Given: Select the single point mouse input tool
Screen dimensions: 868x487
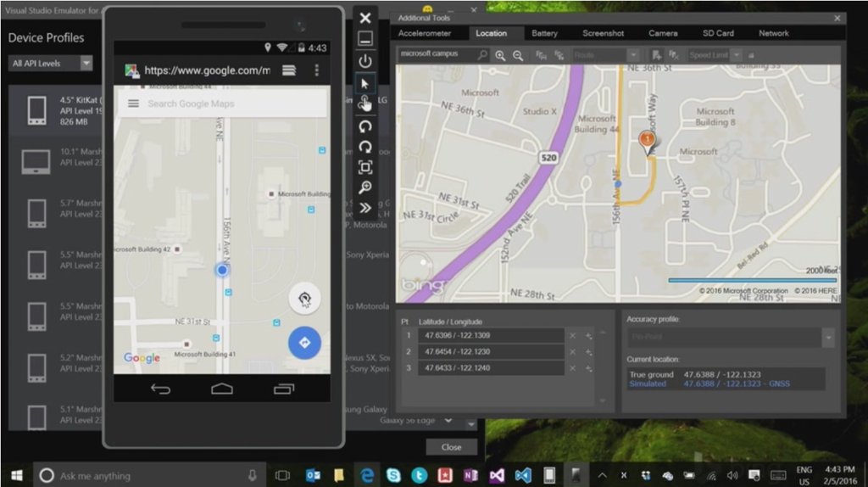Looking at the screenshot, I should tap(364, 83).
